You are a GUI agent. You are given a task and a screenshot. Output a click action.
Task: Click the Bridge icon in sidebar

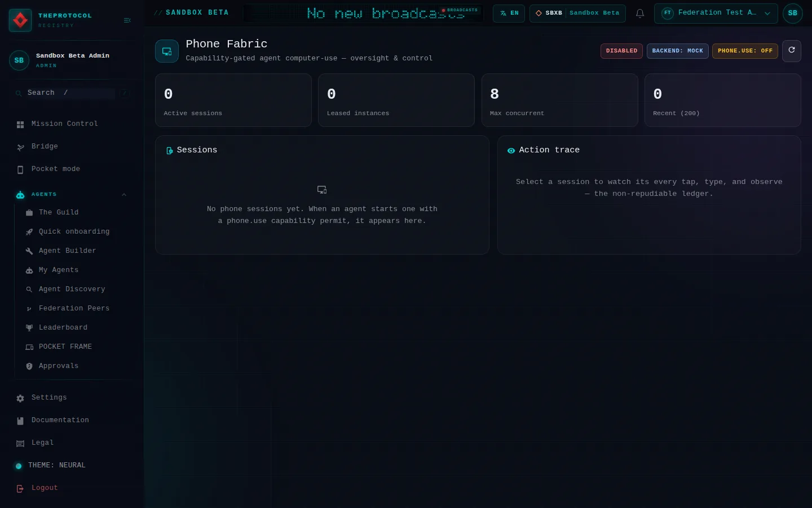pos(20,147)
